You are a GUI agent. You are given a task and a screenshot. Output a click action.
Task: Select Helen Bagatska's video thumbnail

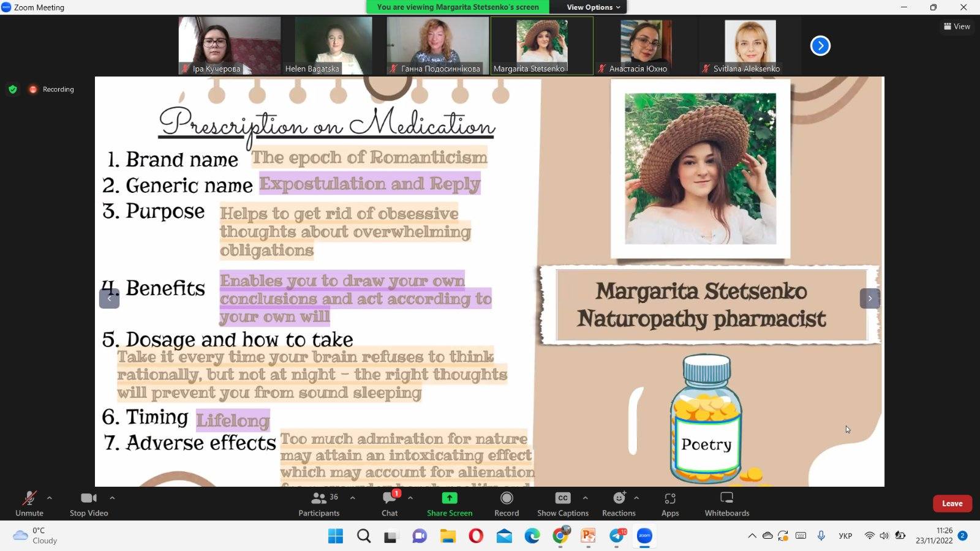[x=333, y=45]
